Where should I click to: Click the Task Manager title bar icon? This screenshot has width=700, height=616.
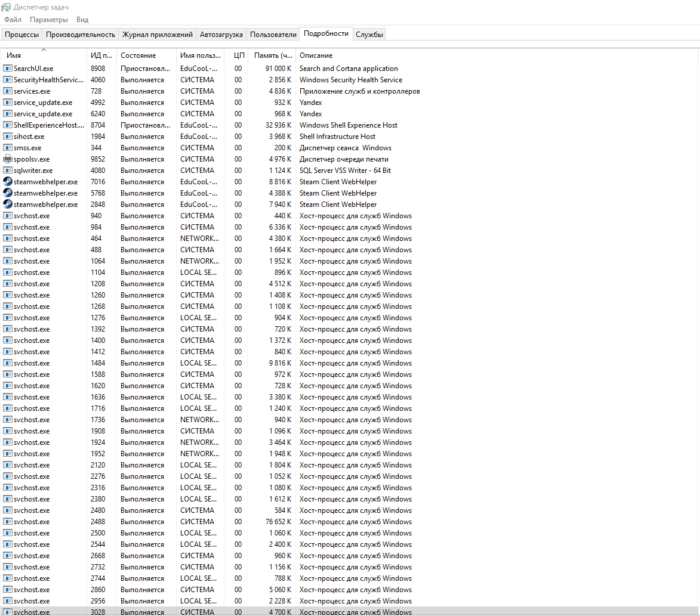coord(6,7)
